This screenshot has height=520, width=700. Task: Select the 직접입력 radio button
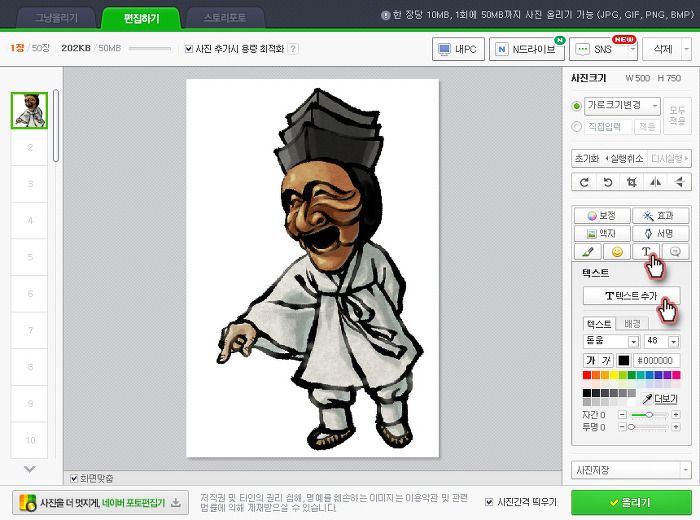tap(576, 127)
